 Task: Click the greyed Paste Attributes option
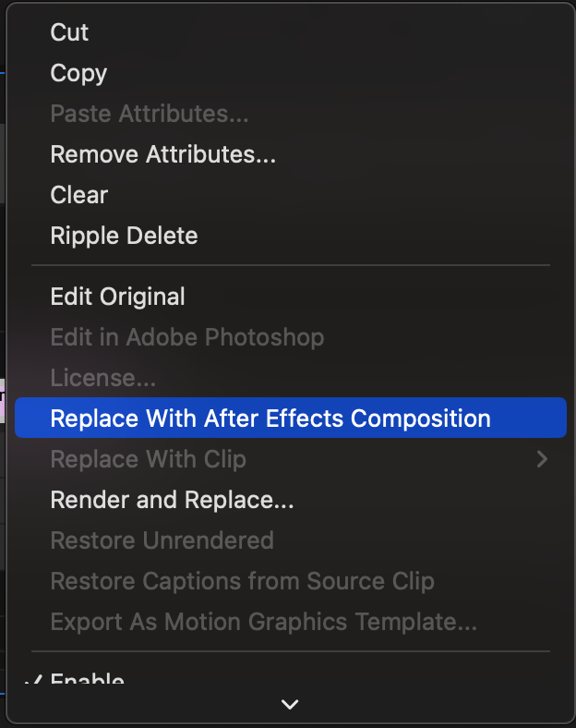coord(149,114)
